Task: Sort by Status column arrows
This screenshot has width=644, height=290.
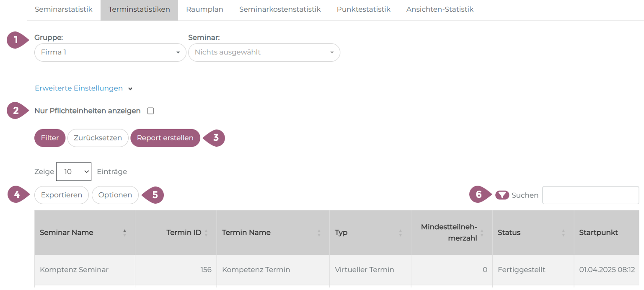Action: point(563,233)
